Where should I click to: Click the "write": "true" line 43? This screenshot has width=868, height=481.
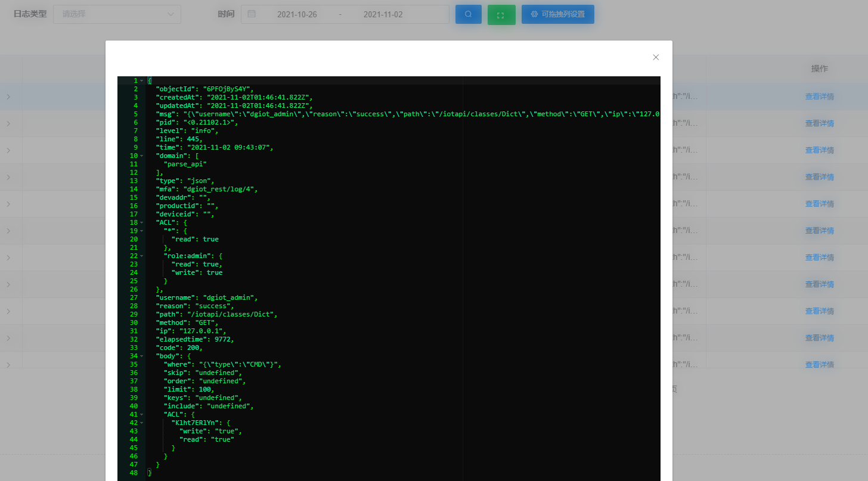pos(210,431)
